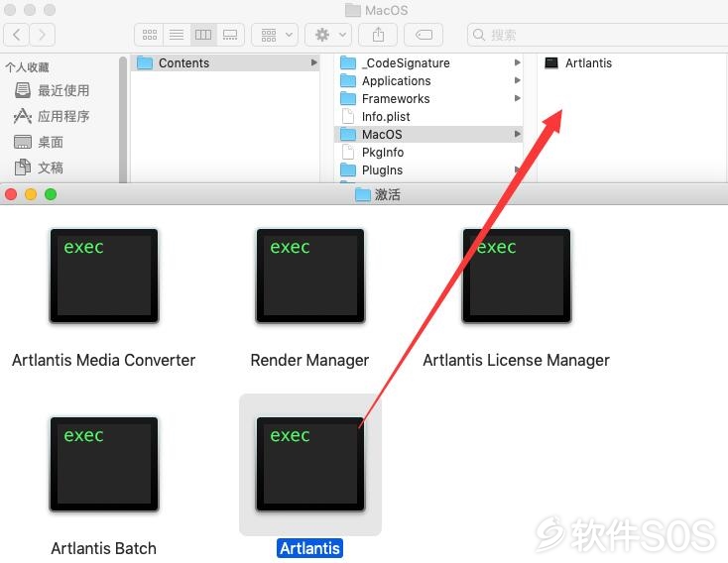Open 桌面 in the sidebar

pos(51,142)
